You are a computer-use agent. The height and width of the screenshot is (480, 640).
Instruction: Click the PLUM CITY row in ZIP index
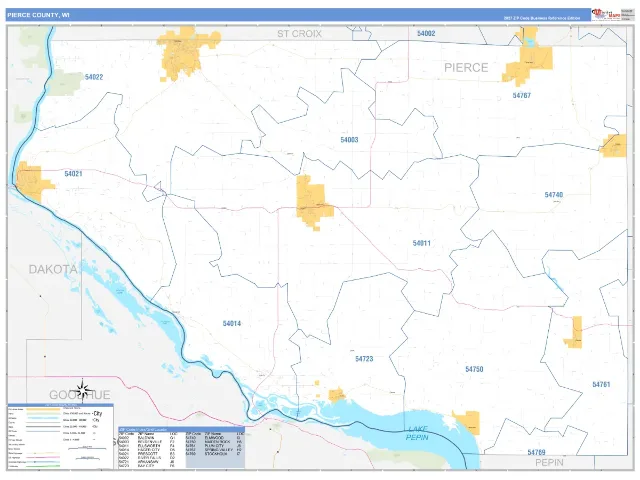[x=215, y=446]
